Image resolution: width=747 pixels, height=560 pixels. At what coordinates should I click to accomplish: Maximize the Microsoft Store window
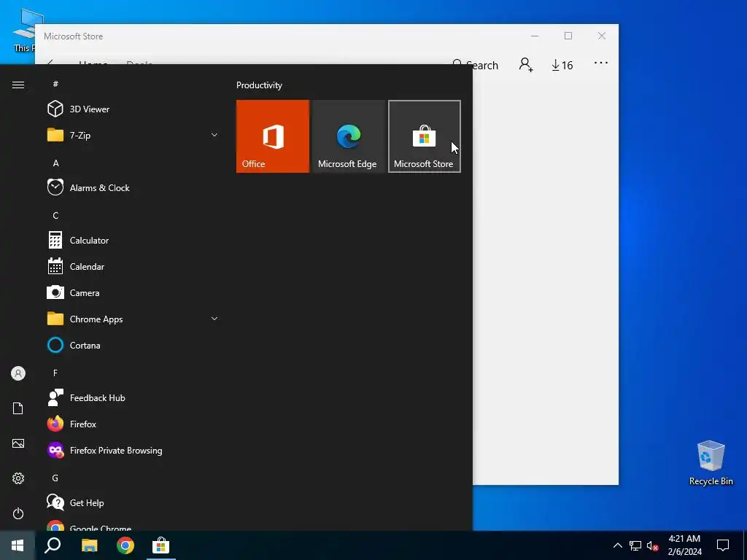point(568,36)
